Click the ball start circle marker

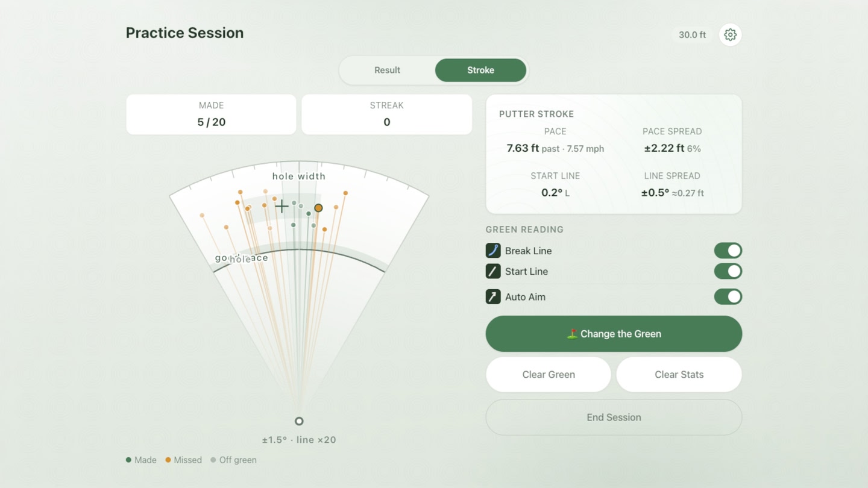point(299,421)
